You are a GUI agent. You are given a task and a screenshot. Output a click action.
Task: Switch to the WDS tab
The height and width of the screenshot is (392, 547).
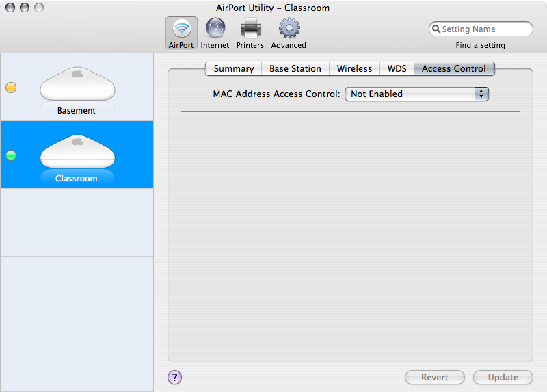coord(397,69)
